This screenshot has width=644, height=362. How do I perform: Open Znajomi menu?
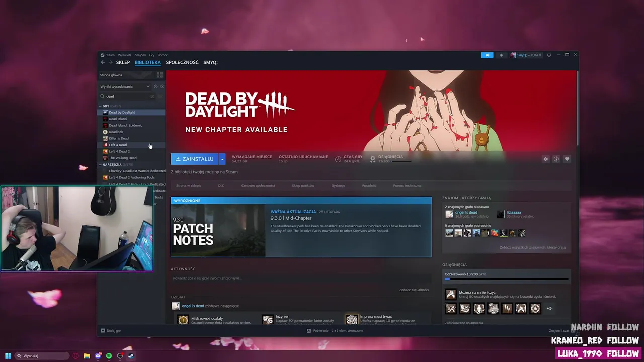[x=140, y=55]
